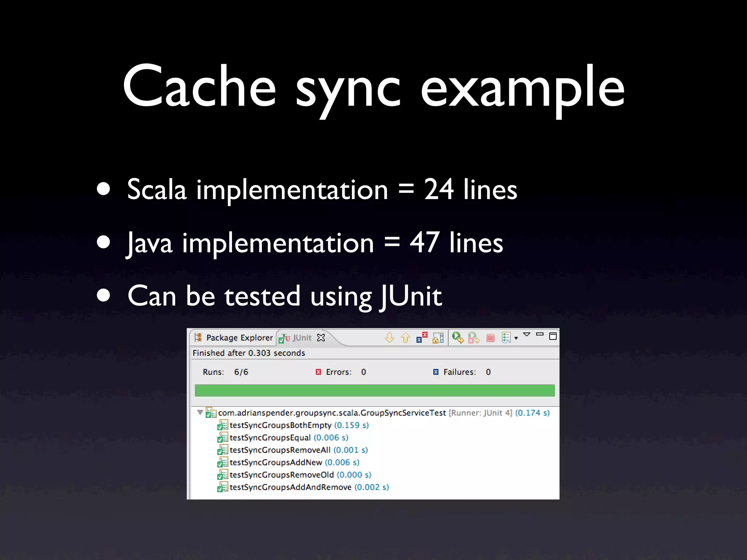Click the '[Runner: JUnit 4]' label
747x560 pixels.
click(x=481, y=413)
